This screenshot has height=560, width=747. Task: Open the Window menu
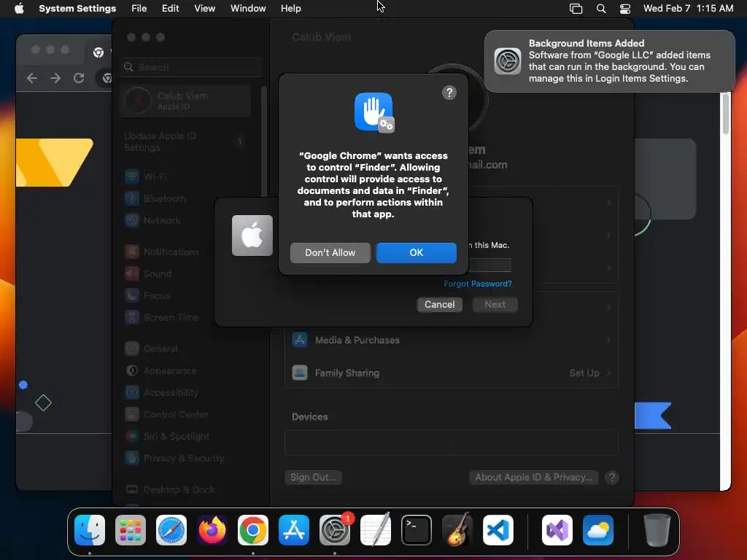tap(248, 8)
